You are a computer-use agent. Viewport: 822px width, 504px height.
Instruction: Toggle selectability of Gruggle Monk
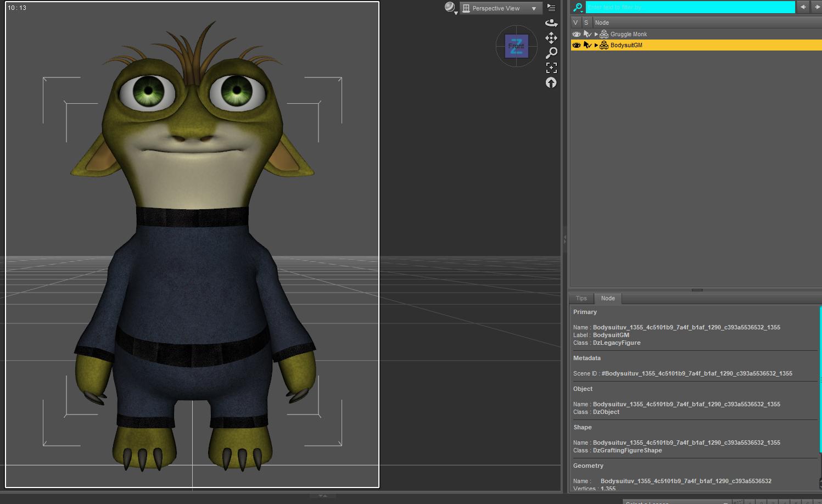coord(587,34)
